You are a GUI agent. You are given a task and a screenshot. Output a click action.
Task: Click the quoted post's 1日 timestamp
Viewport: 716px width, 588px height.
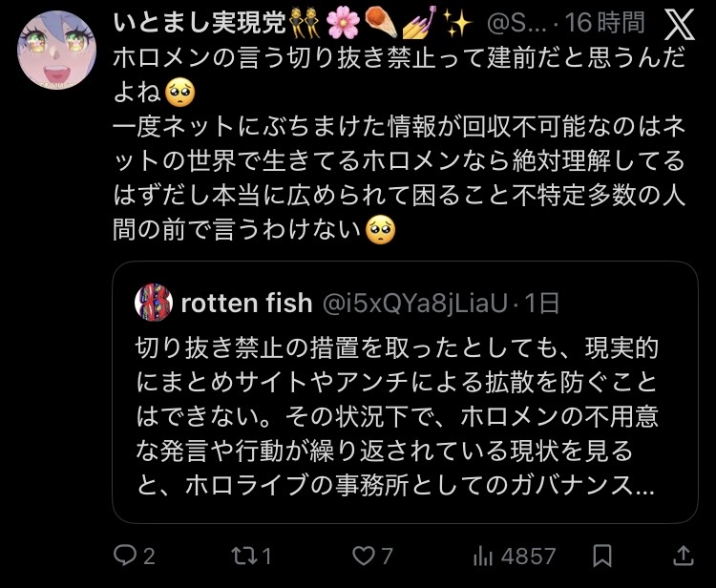(542, 304)
